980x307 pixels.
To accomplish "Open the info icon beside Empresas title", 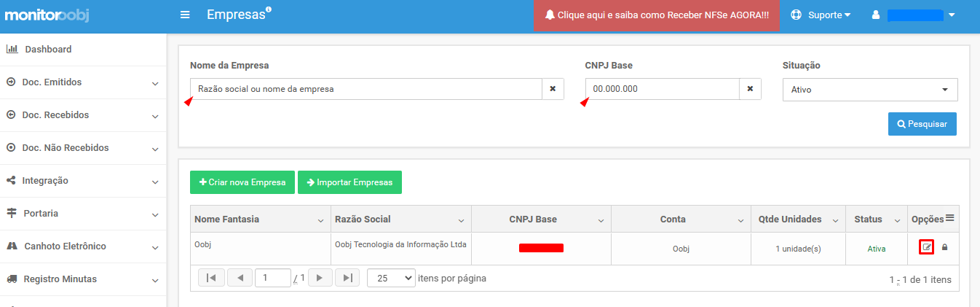I will [269, 9].
